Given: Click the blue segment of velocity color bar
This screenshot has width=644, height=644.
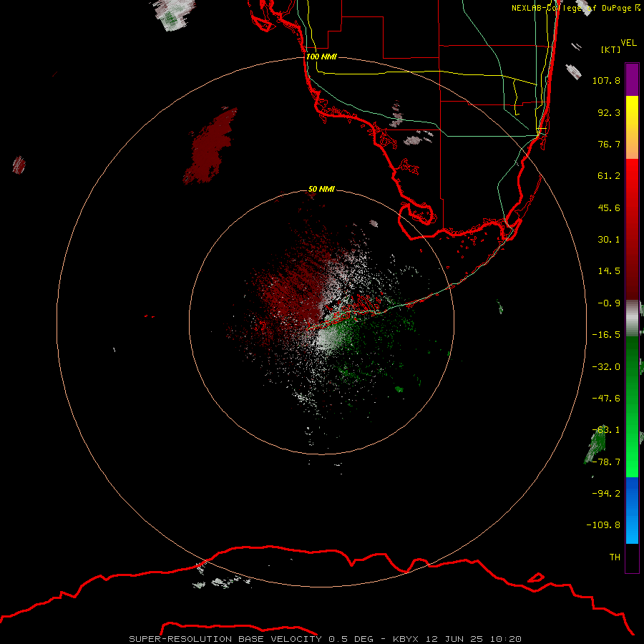Looking at the screenshot, I should (x=632, y=510).
